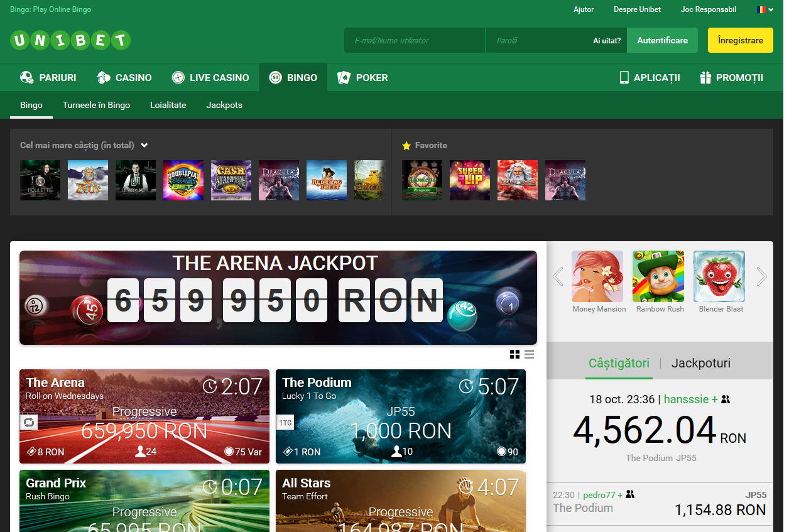Screen dimensions: 794x532
Task: Click the Autentificare button
Action: [662, 40]
